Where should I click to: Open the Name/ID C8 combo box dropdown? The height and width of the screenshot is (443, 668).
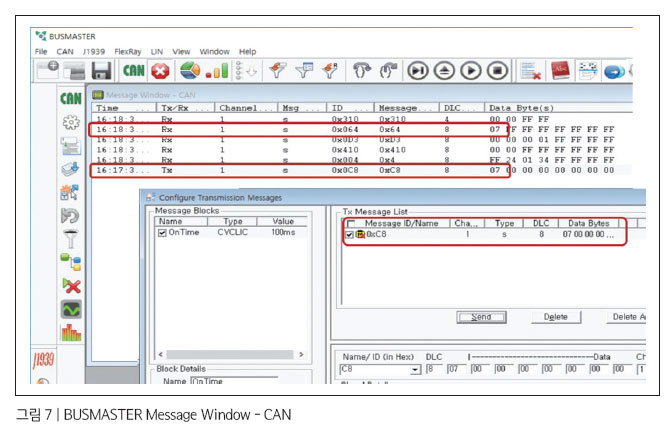pos(415,370)
